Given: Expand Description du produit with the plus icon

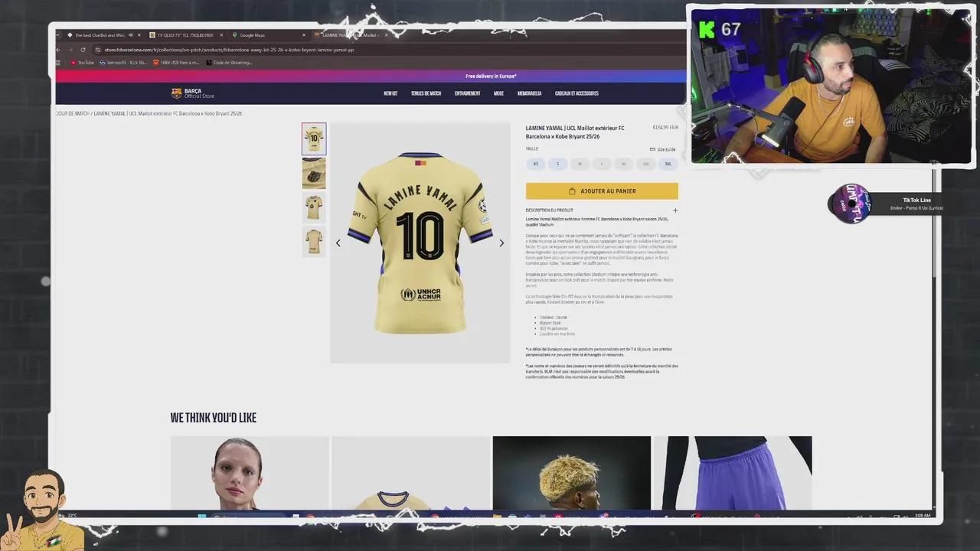Looking at the screenshot, I should coord(675,210).
